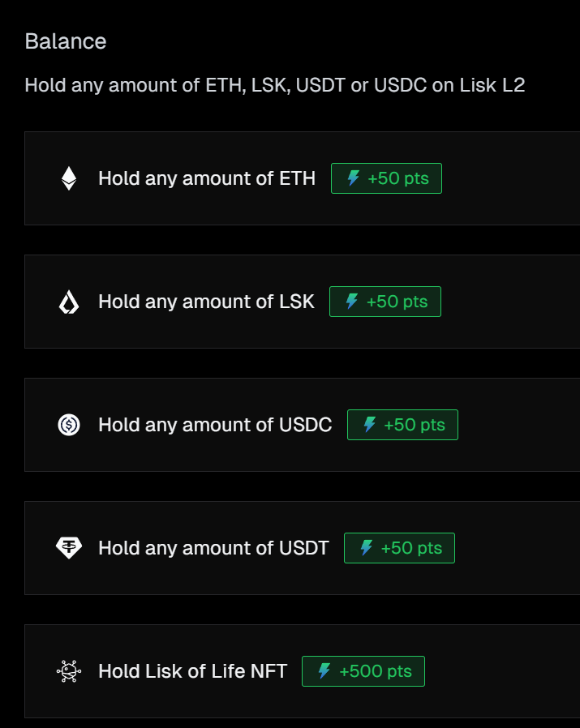
Task: Click lightning bolt in USDC points badge
Action: coord(369,424)
